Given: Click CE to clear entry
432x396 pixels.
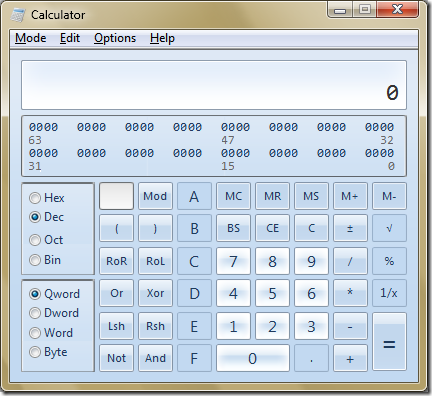Looking at the screenshot, I should pos(272,228).
